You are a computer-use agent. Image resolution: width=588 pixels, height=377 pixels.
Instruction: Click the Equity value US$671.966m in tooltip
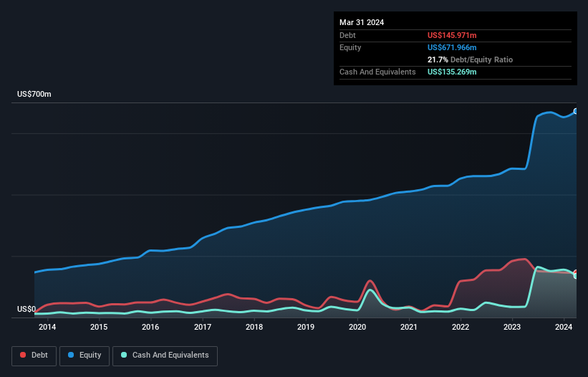coord(452,47)
